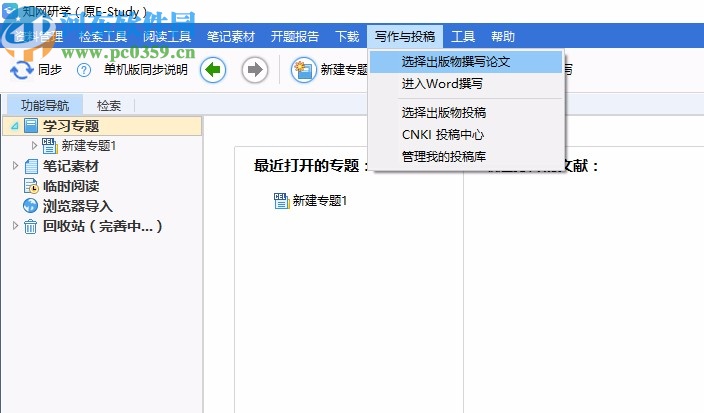Open the 阅读工具 menu

tap(167, 36)
